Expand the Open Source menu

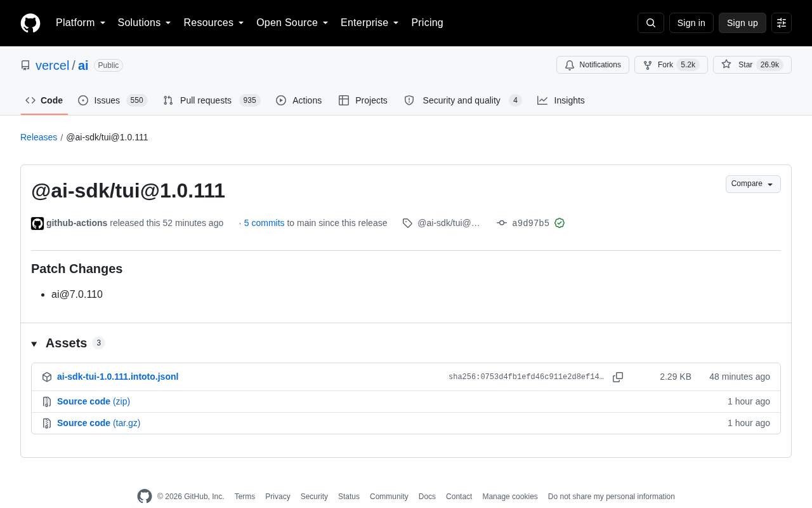(x=292, y=23)
